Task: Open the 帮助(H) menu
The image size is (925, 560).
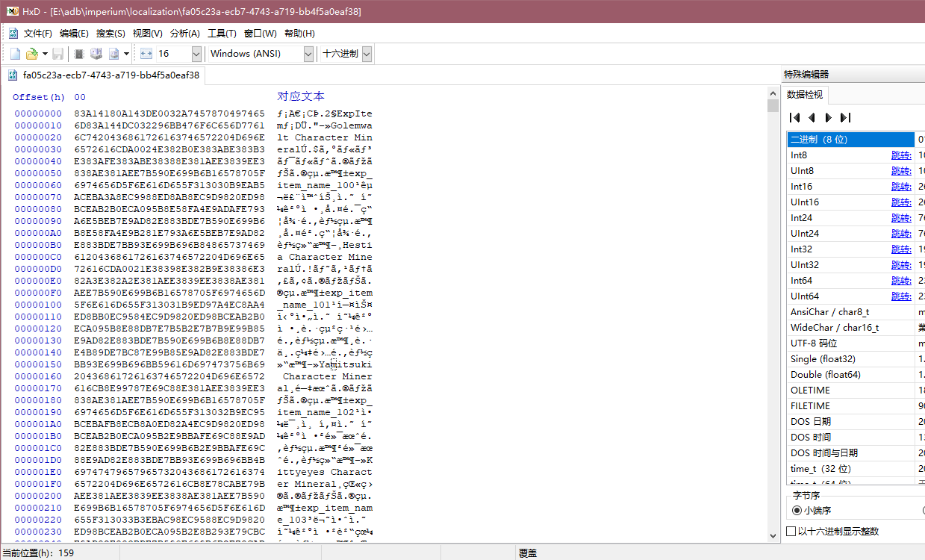Action: click(x=299, y=34)
